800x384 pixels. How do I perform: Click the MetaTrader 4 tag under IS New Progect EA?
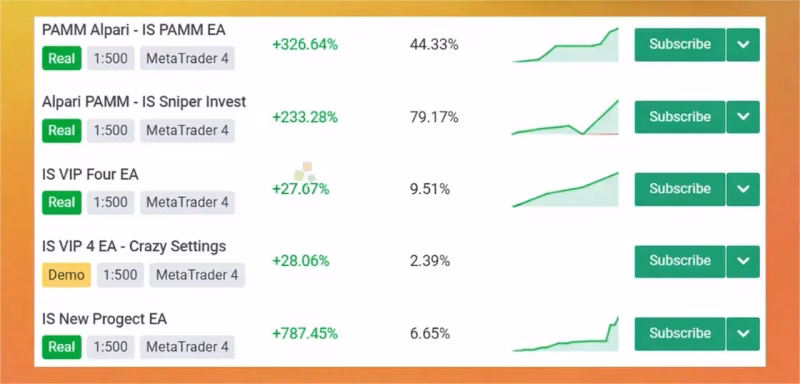(x=187, y=347)
